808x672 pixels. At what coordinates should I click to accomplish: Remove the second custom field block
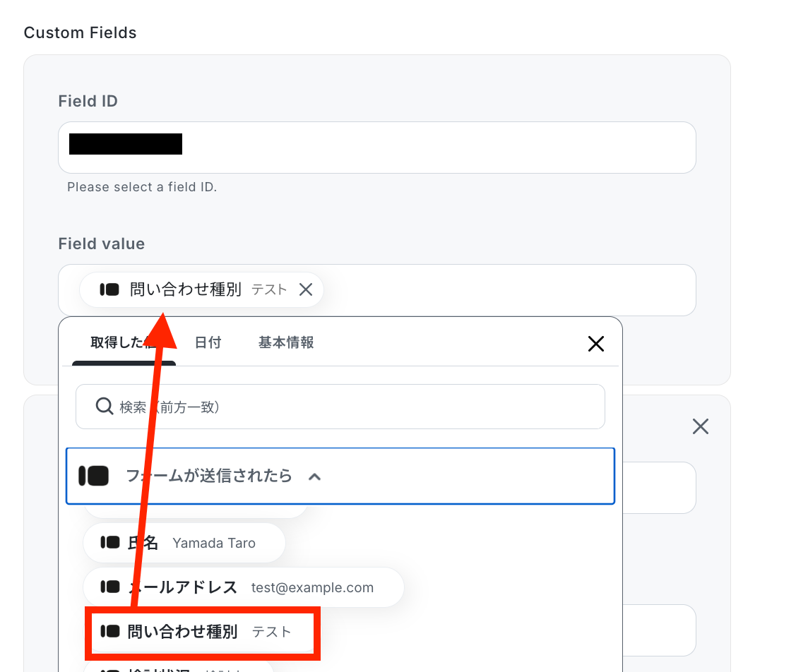pos(701,426)
